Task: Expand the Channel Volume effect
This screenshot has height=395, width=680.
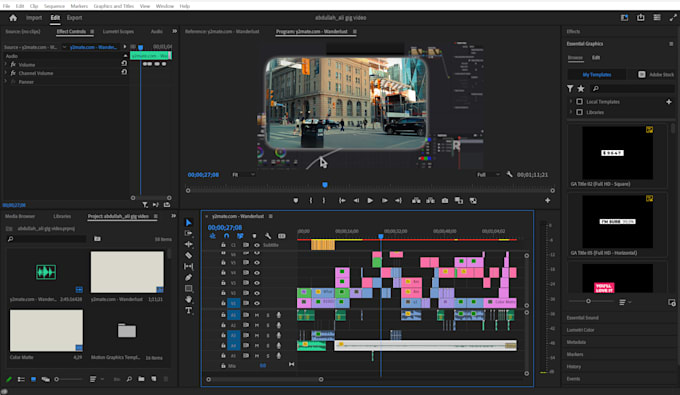Action: pos(6,73)
